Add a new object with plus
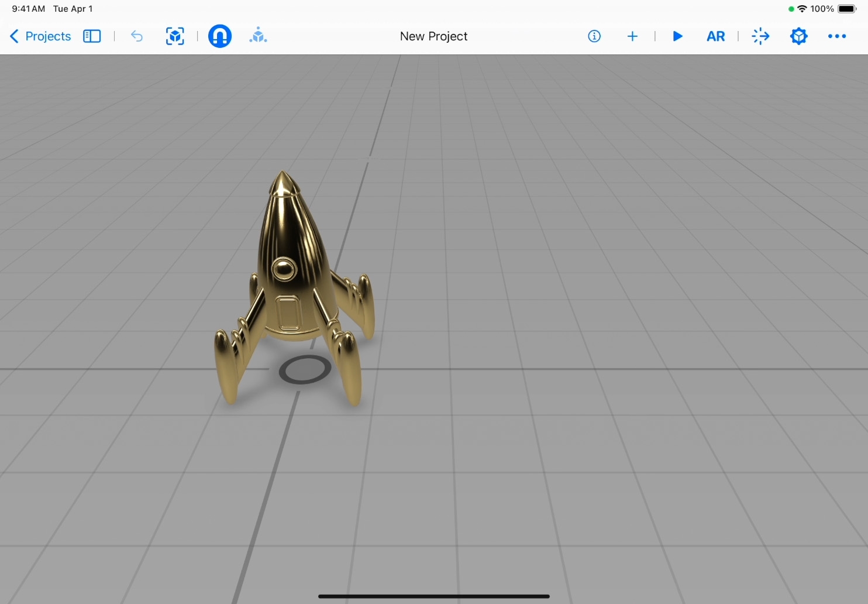 (x=632, y=36)
